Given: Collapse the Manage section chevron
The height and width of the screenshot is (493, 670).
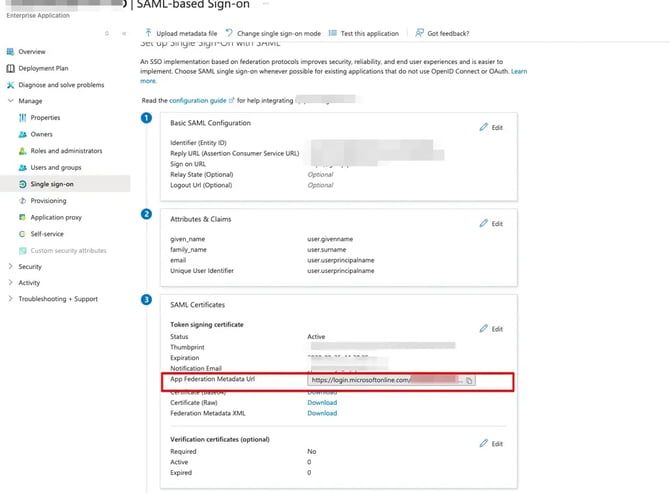Looking at the screenshot, I should pyautogui.click(x=11, y=101).
